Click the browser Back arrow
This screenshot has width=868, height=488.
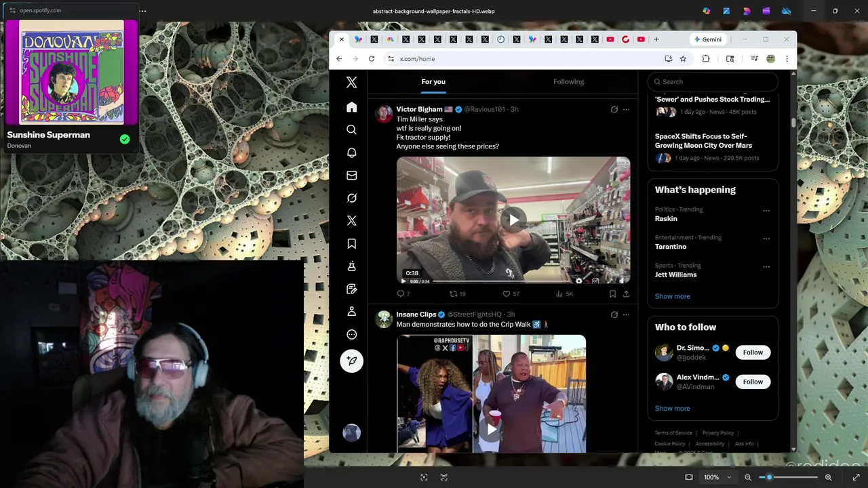[339, 59]
